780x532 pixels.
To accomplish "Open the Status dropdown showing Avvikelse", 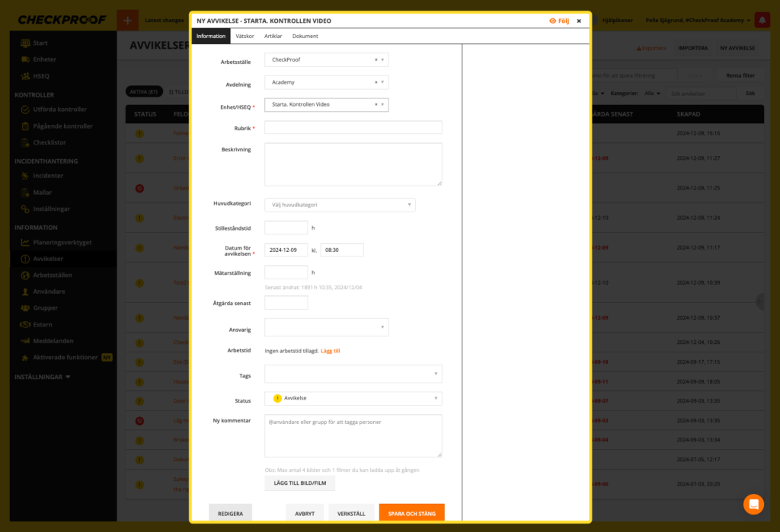I will pyautogui.click(x=353, y=398).
